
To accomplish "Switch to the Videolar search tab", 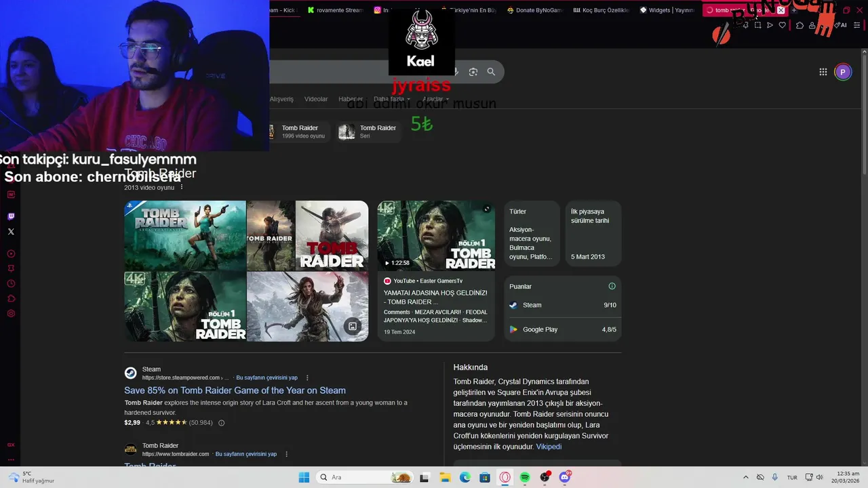I will 316,99.
